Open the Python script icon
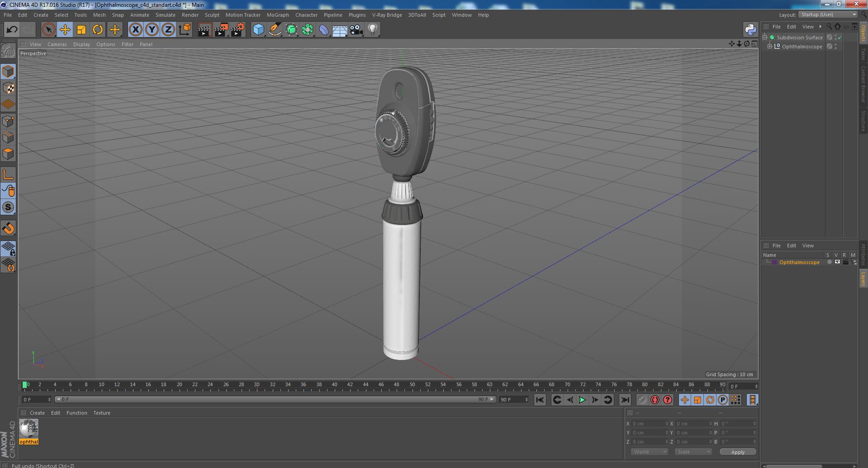 [x=750, y=30]
